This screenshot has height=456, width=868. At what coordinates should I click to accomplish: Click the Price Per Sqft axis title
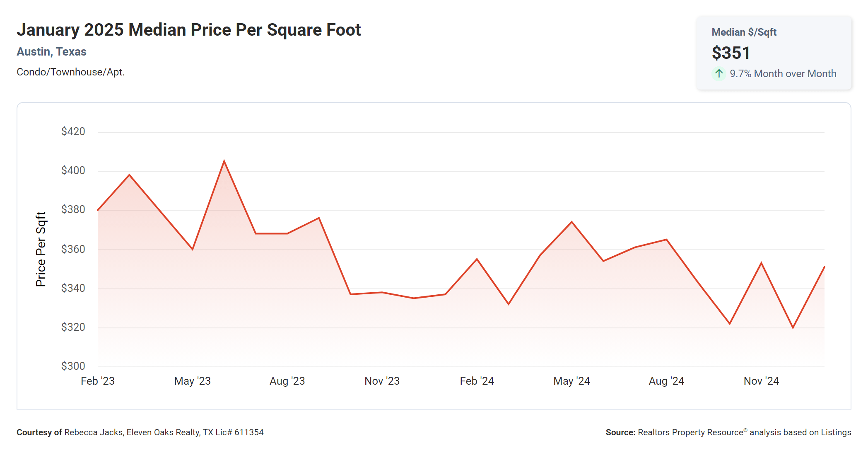coord(41,249)
